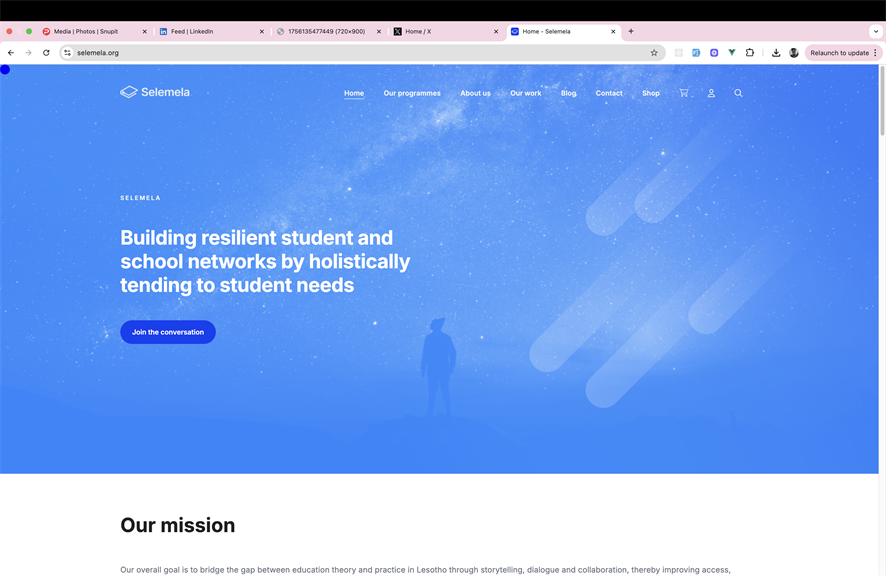Close the Media | Photos | Snupit tab

(x=145, y=32)
